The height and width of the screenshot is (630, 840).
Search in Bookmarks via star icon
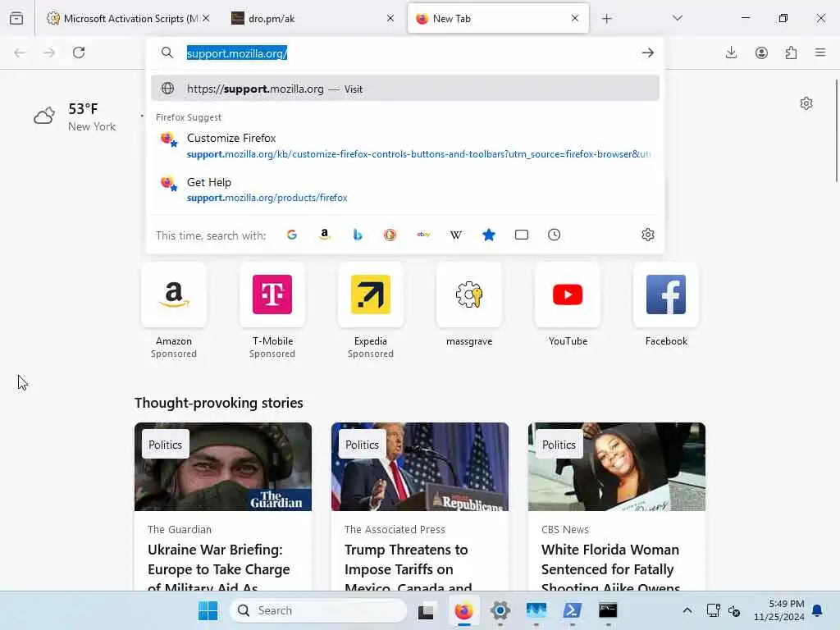point(489,235)
